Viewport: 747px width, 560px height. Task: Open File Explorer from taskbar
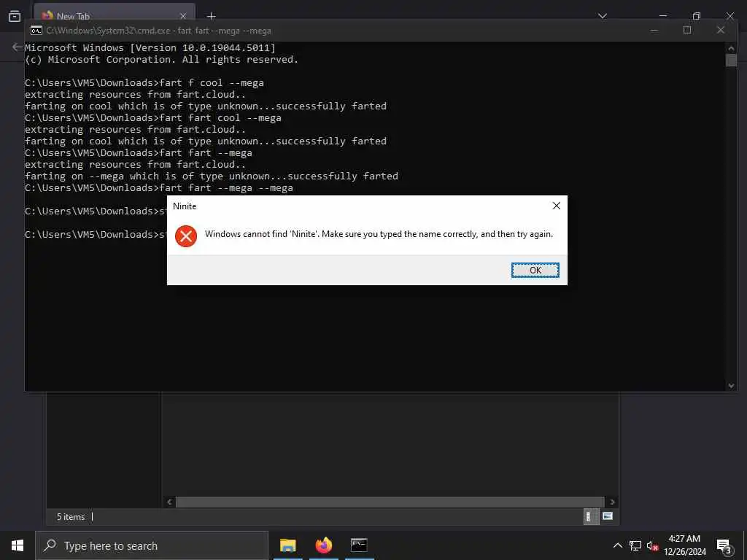[x=287, y=545]
